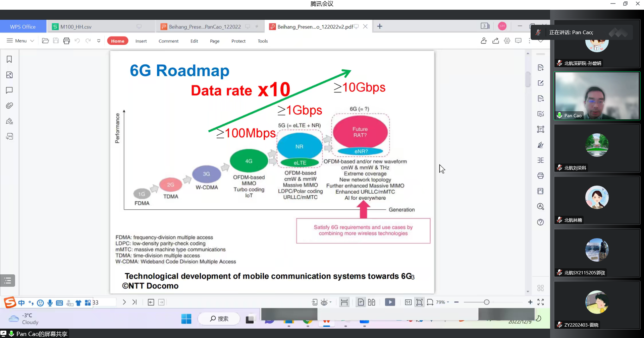Image resolution: width=644 pixels, height=338 pixels.
Task: Collapse the ribbon with the chevron
Action: pos(541,41)
